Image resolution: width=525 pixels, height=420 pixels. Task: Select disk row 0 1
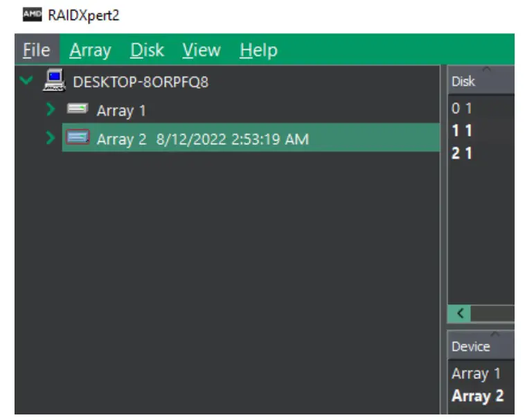[x=462, y=108]
